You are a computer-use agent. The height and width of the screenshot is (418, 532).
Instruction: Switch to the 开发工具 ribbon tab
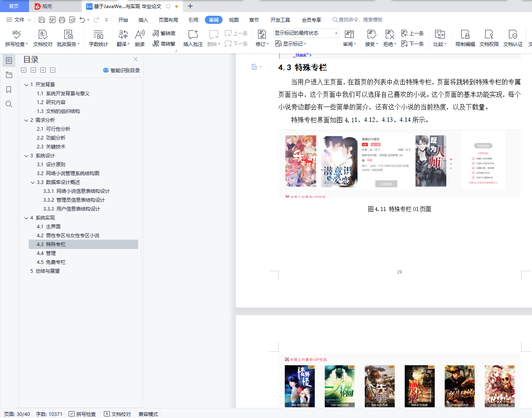click(x=280, y=20)
